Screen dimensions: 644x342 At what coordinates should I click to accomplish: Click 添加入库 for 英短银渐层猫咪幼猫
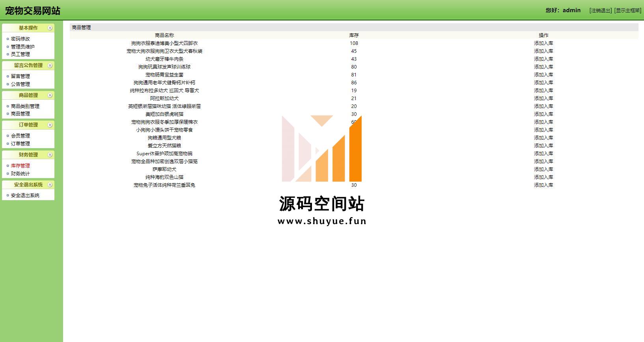click(x=543, y=106)
